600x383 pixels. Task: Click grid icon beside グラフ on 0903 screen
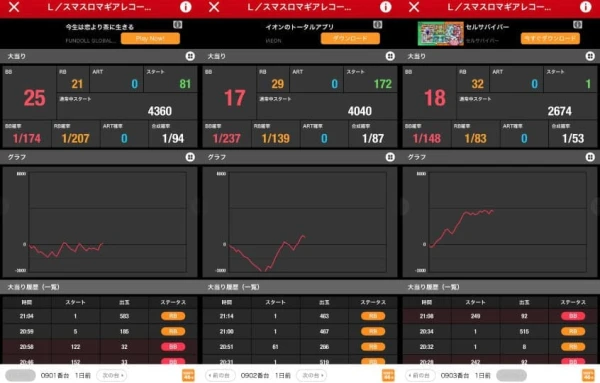590,157
